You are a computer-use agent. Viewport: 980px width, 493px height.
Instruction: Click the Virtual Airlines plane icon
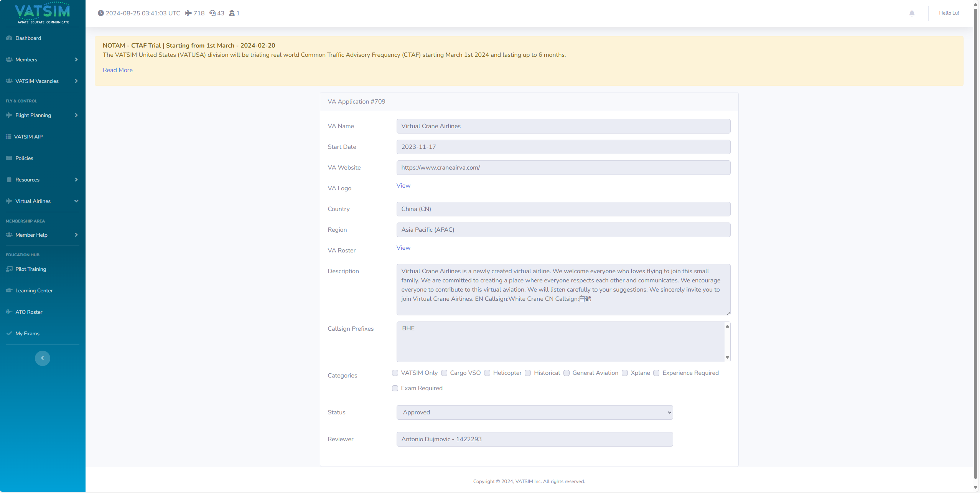pos(9,201)
